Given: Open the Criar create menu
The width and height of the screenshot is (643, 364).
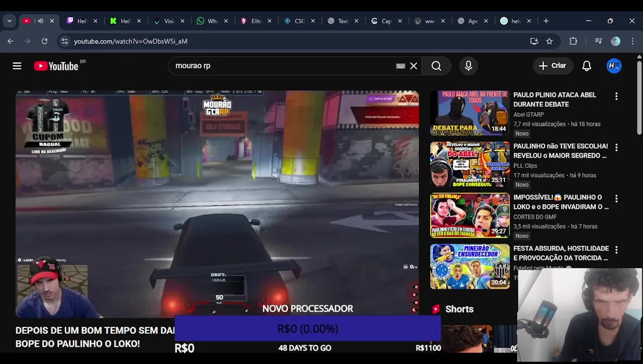Looking at the screenshot, I should (552, 66).
